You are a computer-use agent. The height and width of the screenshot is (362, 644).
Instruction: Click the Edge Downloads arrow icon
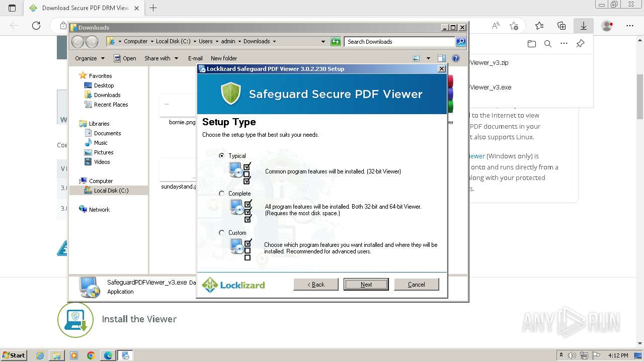point(584,26)
